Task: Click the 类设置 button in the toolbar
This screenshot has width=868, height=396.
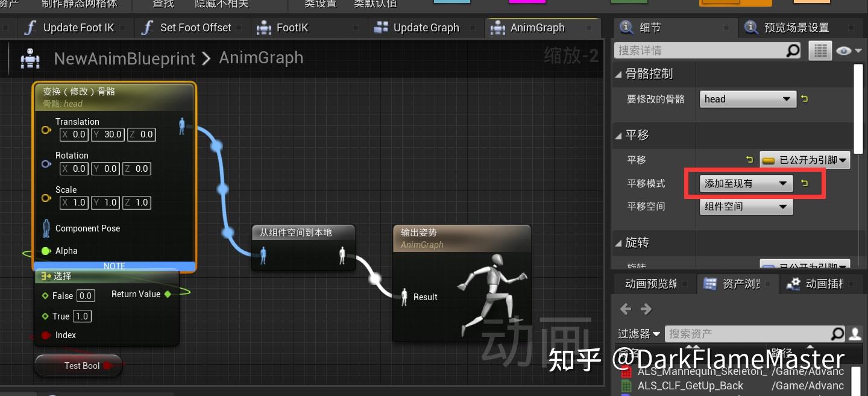Action: point(320,4)
